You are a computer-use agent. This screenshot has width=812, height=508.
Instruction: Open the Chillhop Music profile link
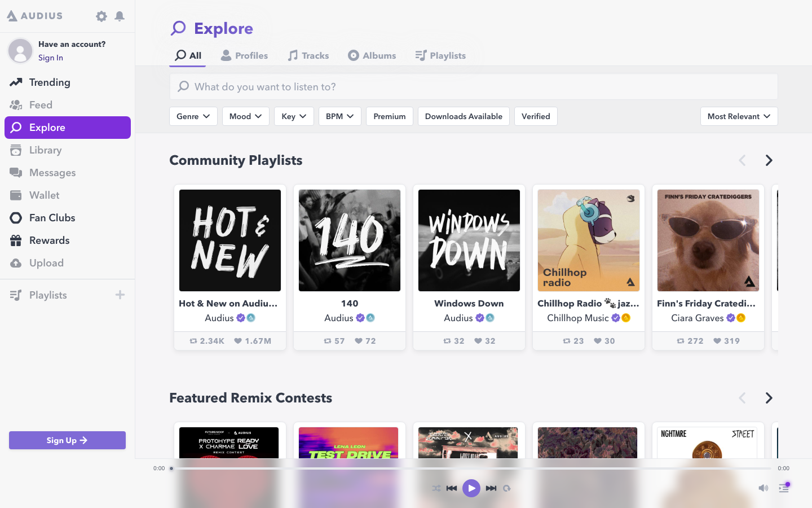578,318
